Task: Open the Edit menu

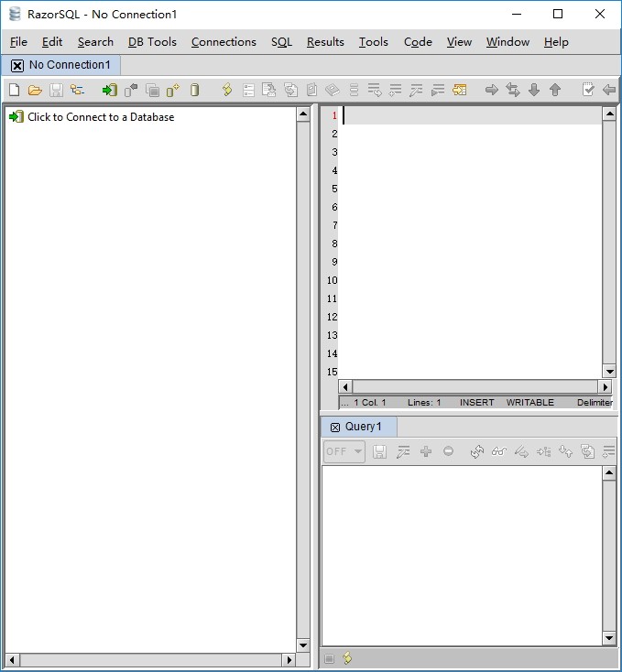Action: point(52,42)
